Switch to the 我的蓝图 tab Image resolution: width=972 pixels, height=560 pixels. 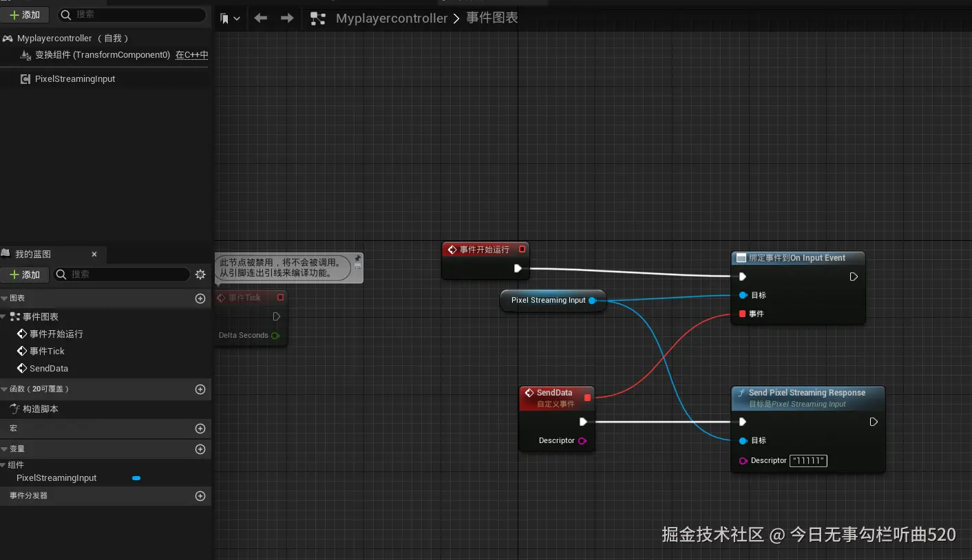click(33, 254)
